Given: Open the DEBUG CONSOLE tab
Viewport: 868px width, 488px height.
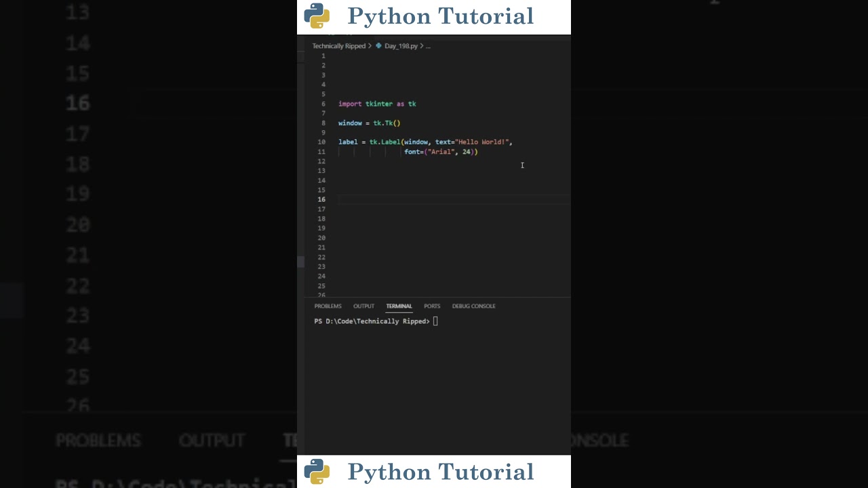Looking at the screenshot, I should pyautogui.click(x=473, y=306).
